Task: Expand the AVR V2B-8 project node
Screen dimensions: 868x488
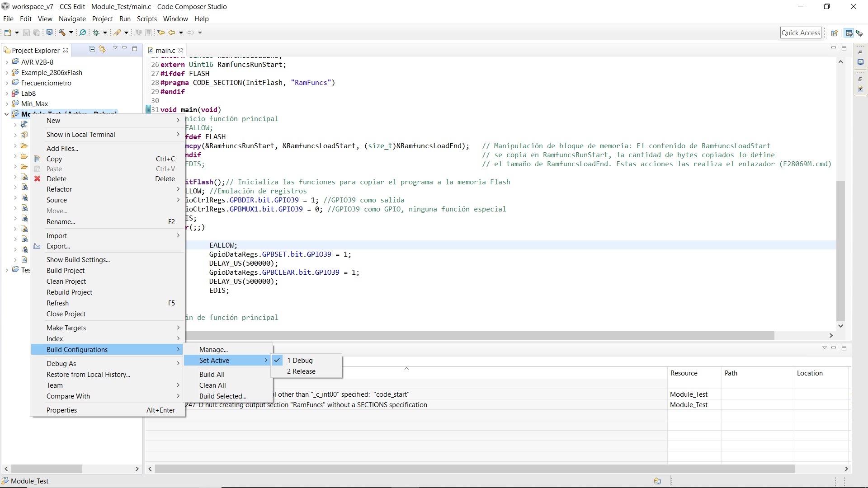Action: pyautogui.click(x=6, y=62)
